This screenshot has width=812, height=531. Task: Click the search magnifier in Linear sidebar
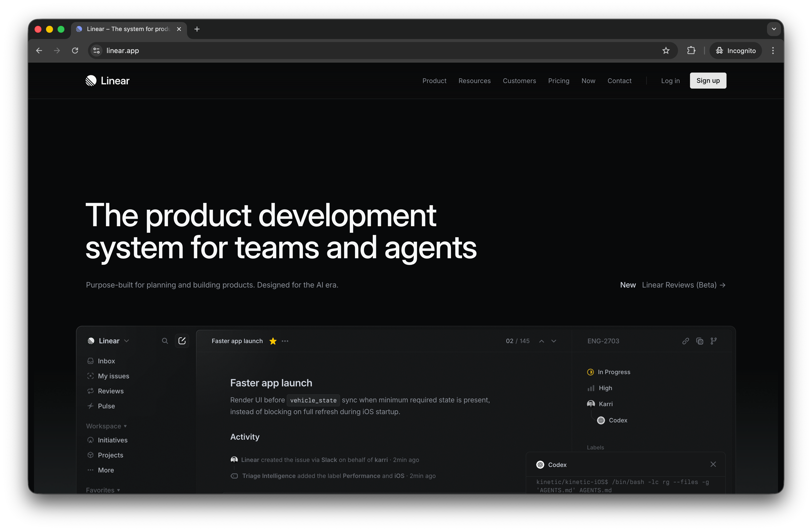pyautogui.click(x=165, y=341)
